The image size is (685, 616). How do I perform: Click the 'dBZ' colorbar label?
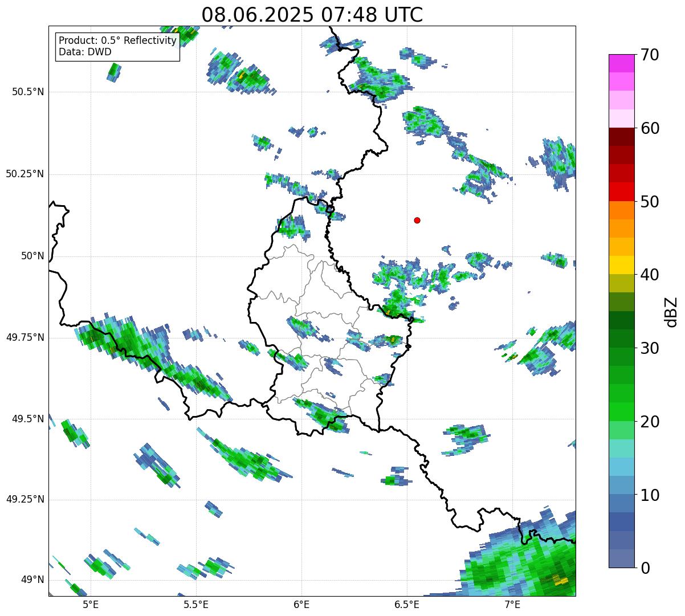click(x=671, y=312)
